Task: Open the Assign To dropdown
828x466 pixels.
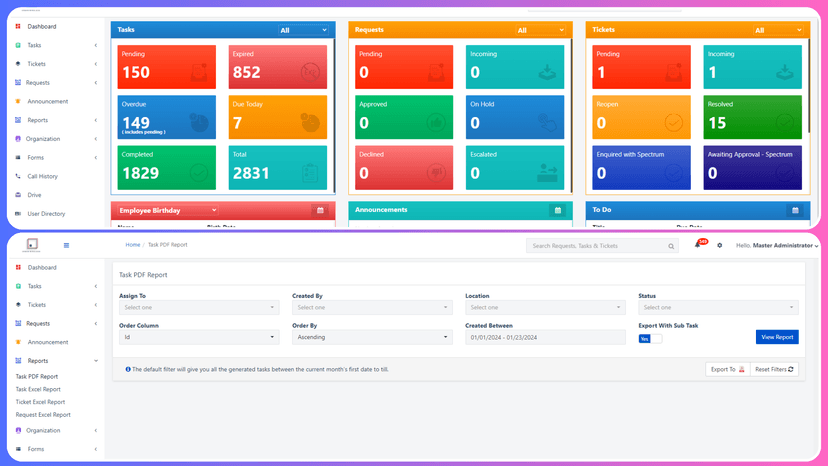Action: click(x=198, y=308)
